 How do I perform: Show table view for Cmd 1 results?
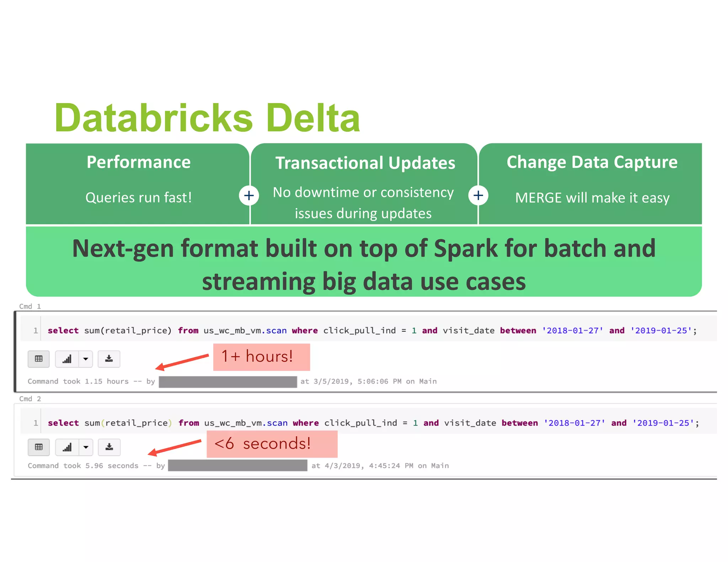[39, 359]
